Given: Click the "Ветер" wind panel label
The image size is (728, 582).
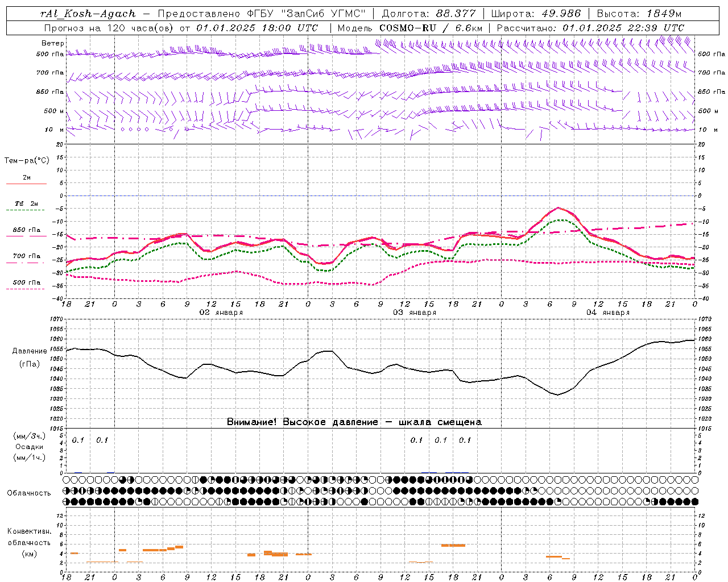Looking at the screenshot, I should (53, 43).
